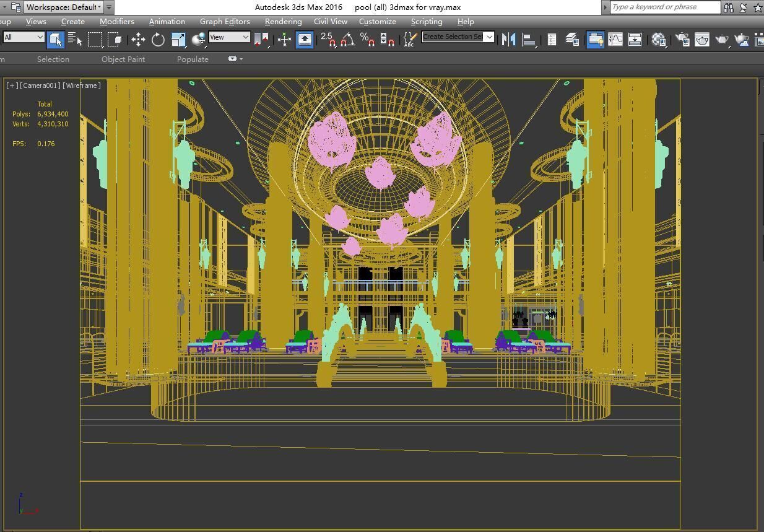The height and width of the screenshot is (532, 764).
Task: Open the Material Editor
Action: (x=659, y=40)
